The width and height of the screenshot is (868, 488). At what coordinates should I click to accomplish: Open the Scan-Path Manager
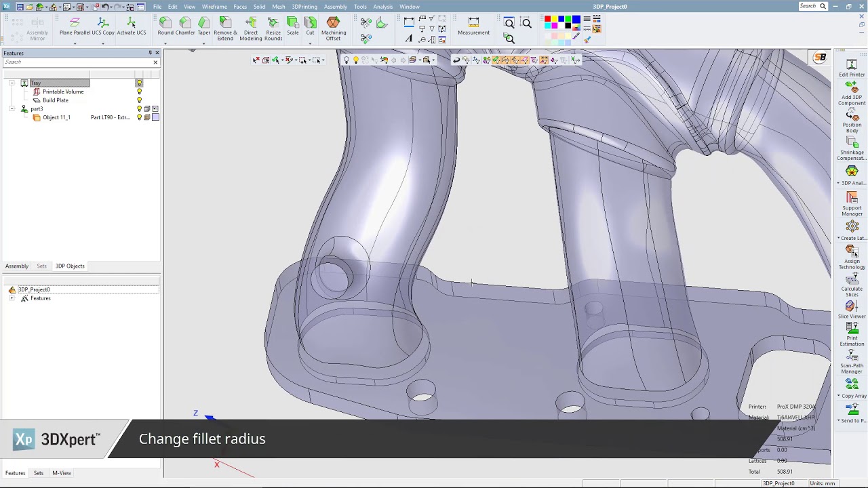[x=852, y=363]
